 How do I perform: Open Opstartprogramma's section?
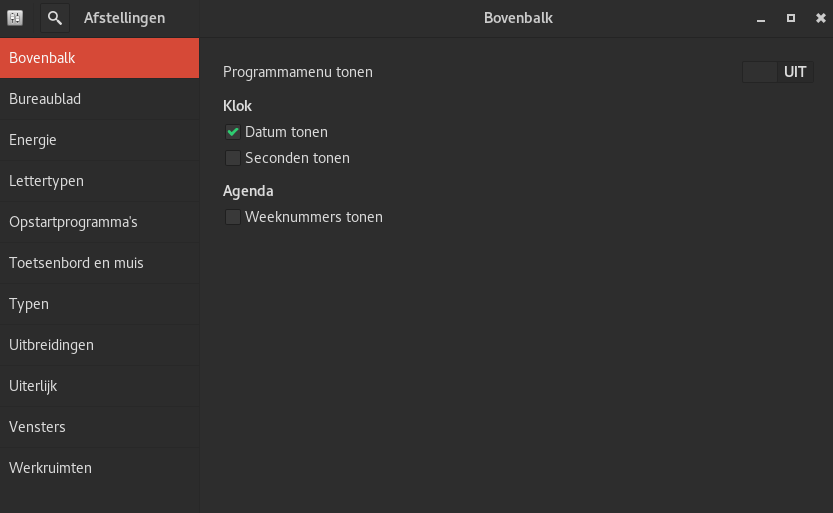[99, 221]
